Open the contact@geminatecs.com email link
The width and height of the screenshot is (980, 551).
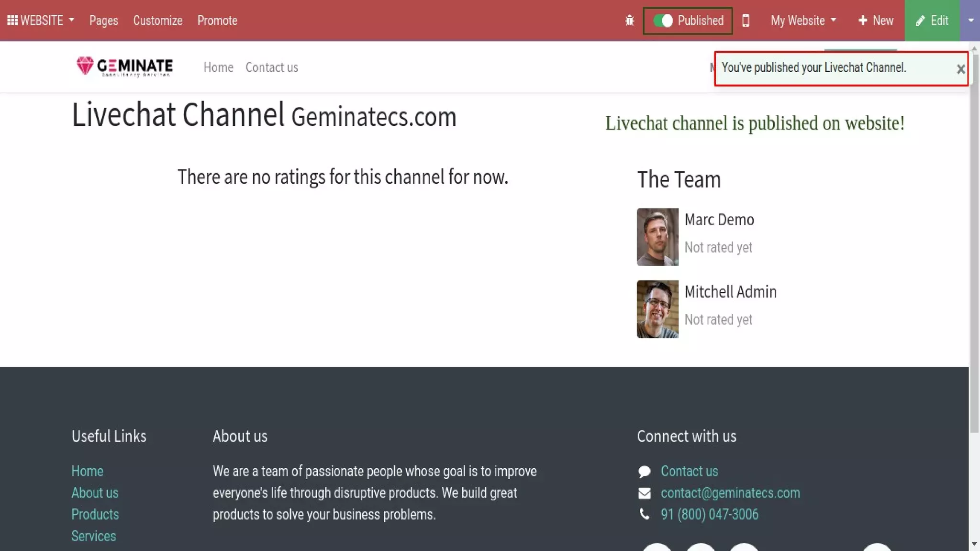coord(730,493)
